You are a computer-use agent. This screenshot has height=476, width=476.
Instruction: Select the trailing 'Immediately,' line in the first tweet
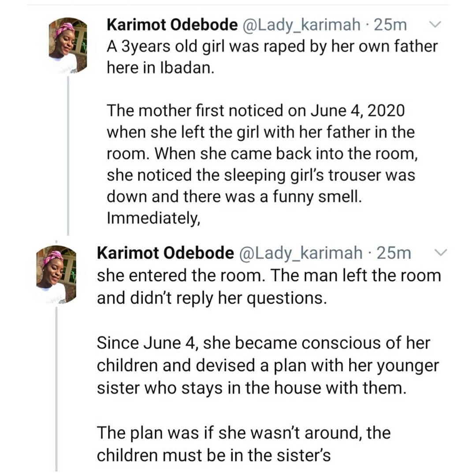coord(154,218)
